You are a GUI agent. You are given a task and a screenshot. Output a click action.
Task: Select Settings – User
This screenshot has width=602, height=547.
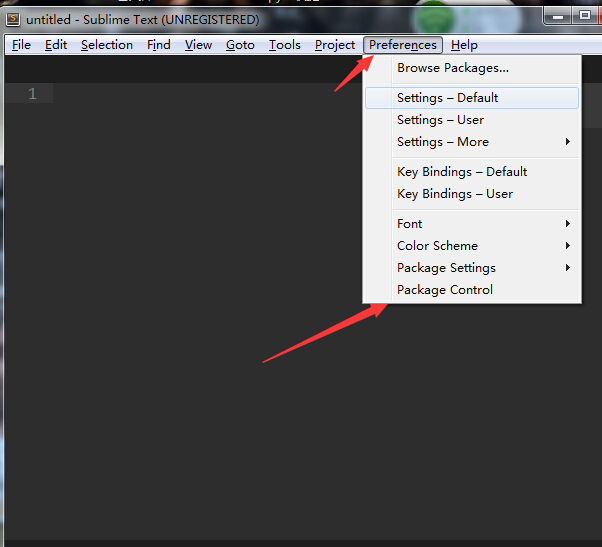(x=472, y=120)
